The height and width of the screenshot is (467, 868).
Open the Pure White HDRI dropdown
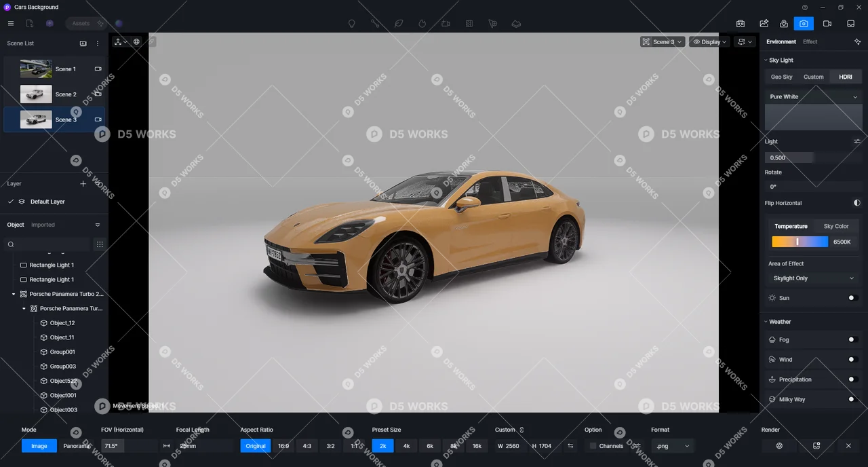[814, 97]
